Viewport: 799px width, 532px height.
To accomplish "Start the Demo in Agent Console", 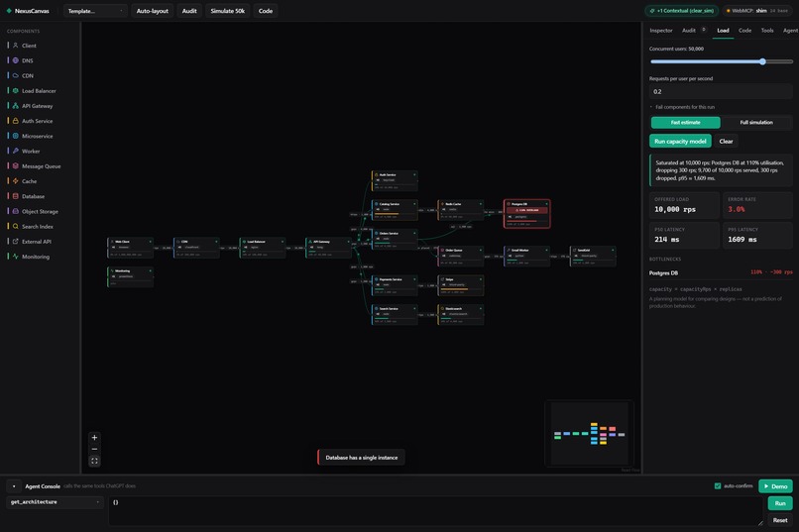I will click(775, 486).
